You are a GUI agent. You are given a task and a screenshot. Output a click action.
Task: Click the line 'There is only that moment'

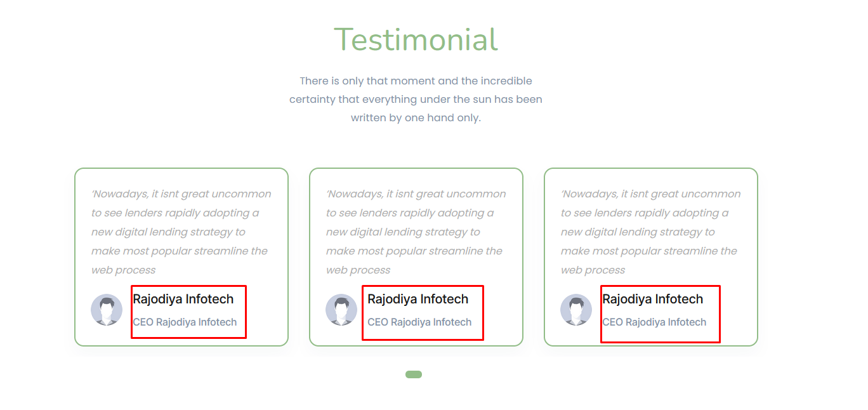coord(416,81)
